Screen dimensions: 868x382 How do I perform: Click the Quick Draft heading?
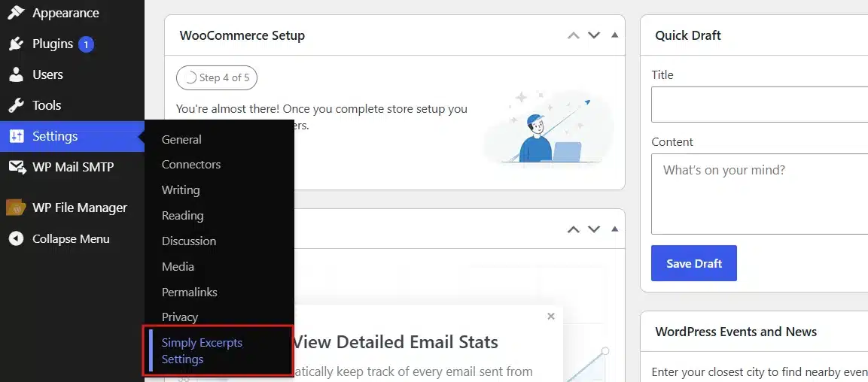687,35
